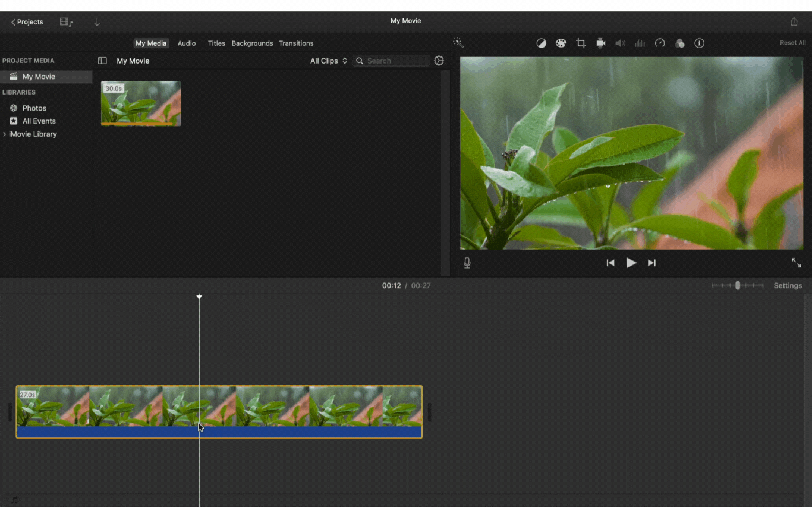Open the All Clips filter dropdown

tap(328, 60)
